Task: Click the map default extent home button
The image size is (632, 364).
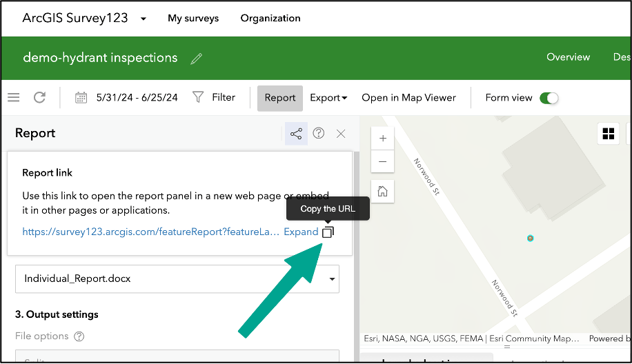Action: (x=382, y=192)
